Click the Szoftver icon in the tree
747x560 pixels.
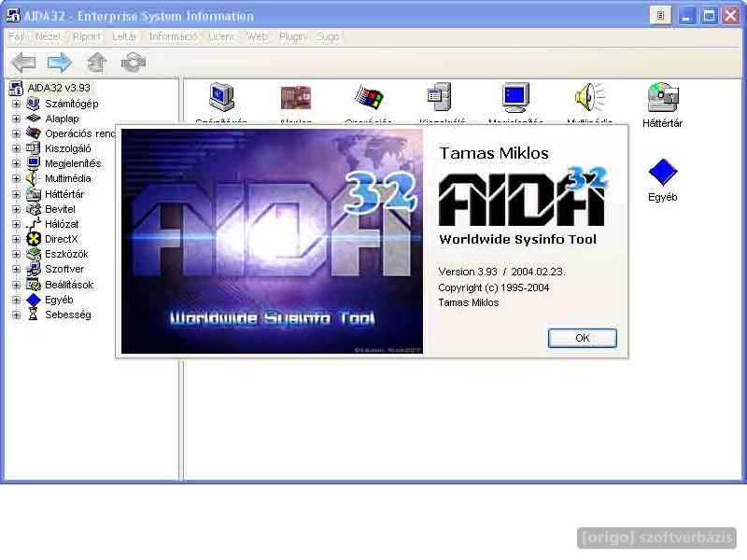tap(33, 269)
